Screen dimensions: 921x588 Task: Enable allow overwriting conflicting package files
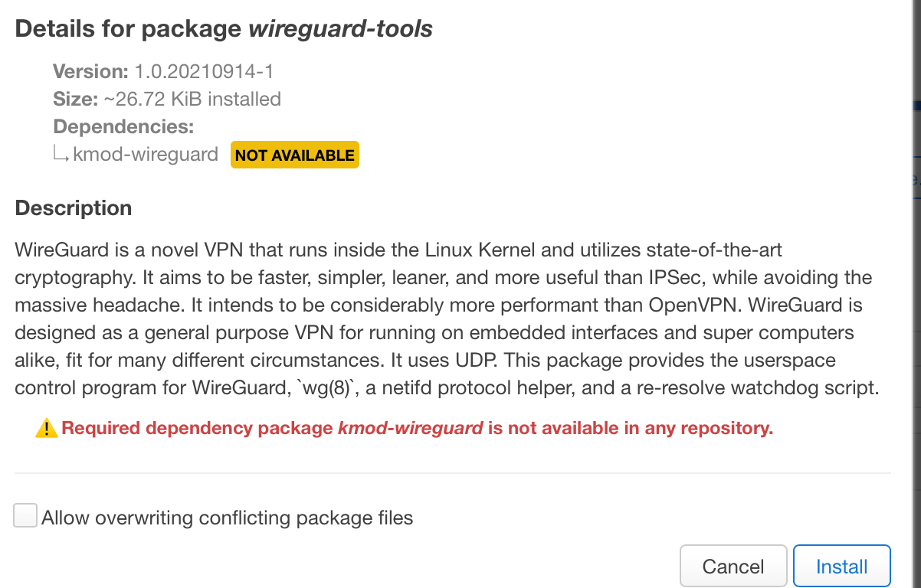[25, 515]
